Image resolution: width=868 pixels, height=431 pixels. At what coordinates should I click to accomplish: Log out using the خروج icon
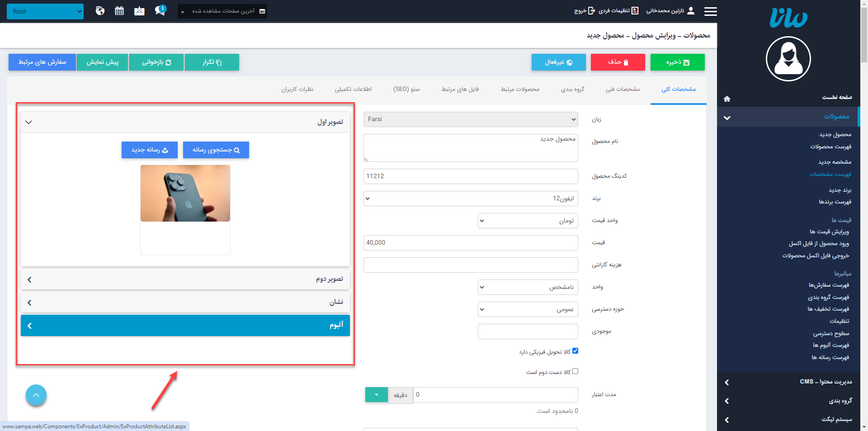point(592,11)
